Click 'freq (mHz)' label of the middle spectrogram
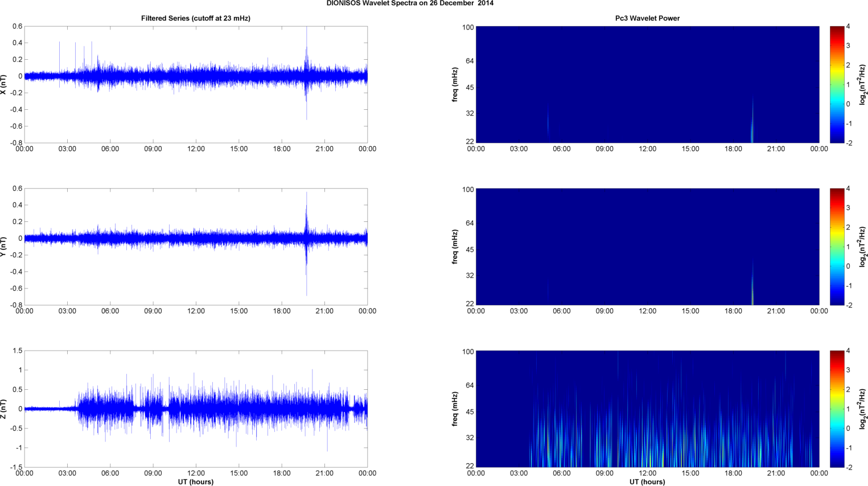 click(x=455, y=246)
